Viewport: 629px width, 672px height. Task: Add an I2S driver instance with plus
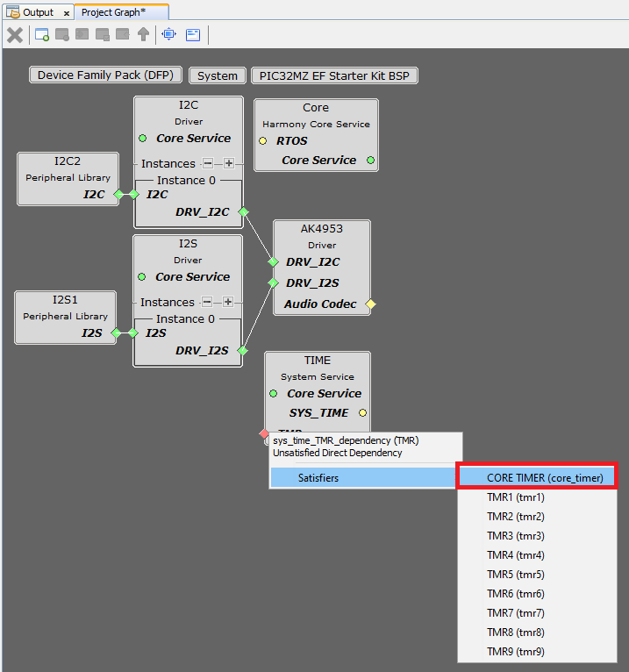228,302
